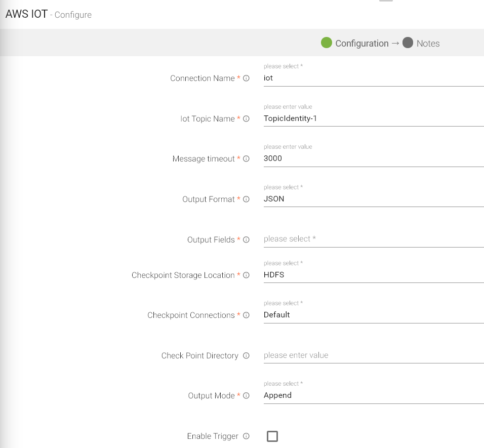
Task: Click info icon next to Enable Trigger
Action: (x=246, y=436)
